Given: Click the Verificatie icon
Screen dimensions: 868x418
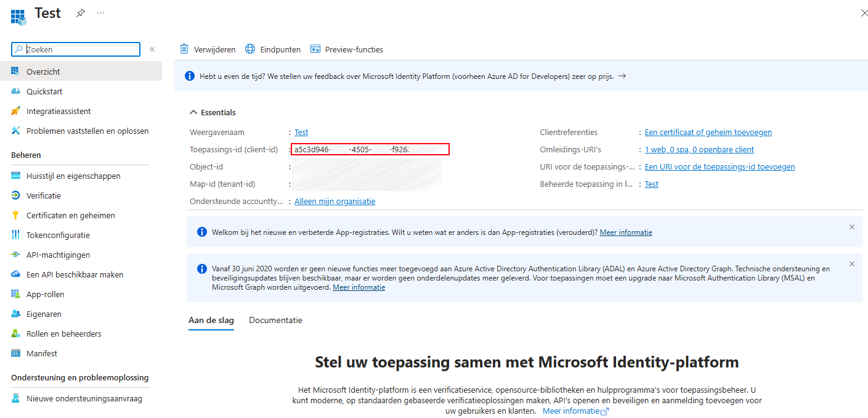Looking at the screenshot, I should click(16, 195).
